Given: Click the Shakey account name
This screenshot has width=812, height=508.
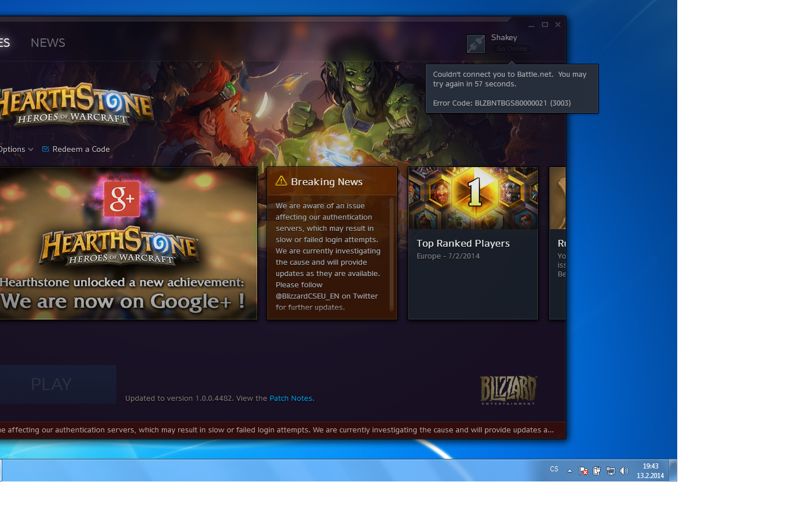Looking at the screenshot, I should (x=504, y=37).
